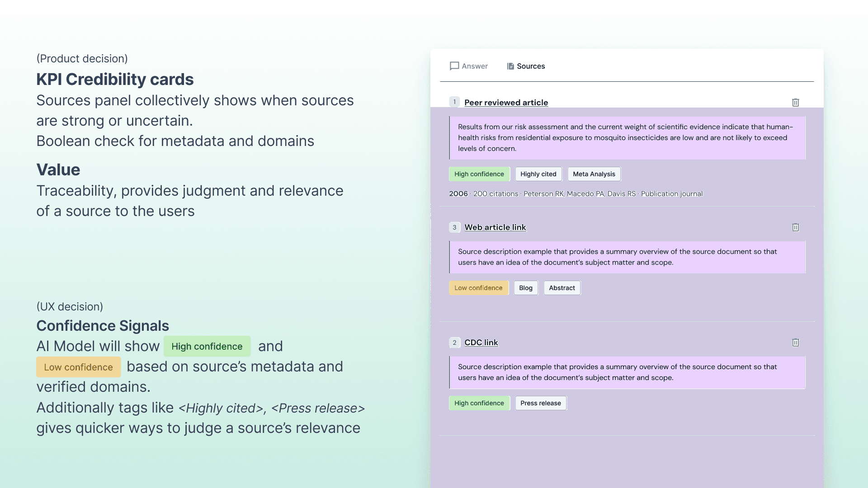The image size is (868, 488).
Task: Click the Meta Analysis tag
Action: point(594,174)
